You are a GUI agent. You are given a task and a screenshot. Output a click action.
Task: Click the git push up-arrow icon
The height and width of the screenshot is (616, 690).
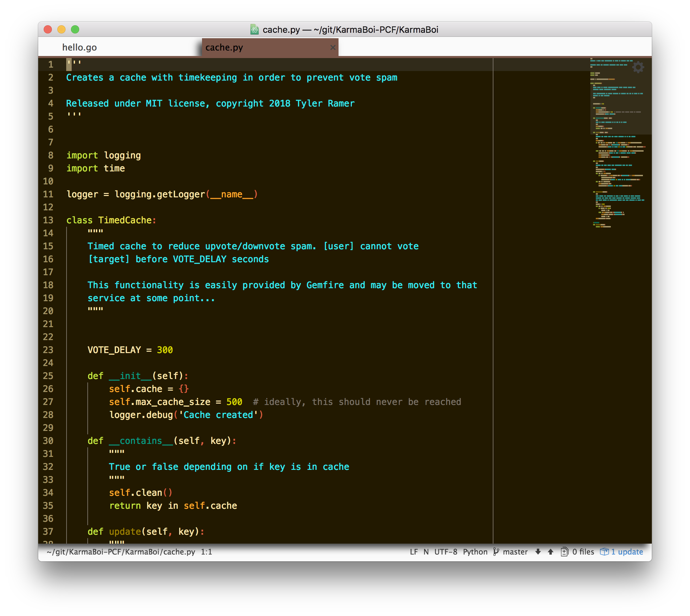pyautogui.click(x=550, y=552)
